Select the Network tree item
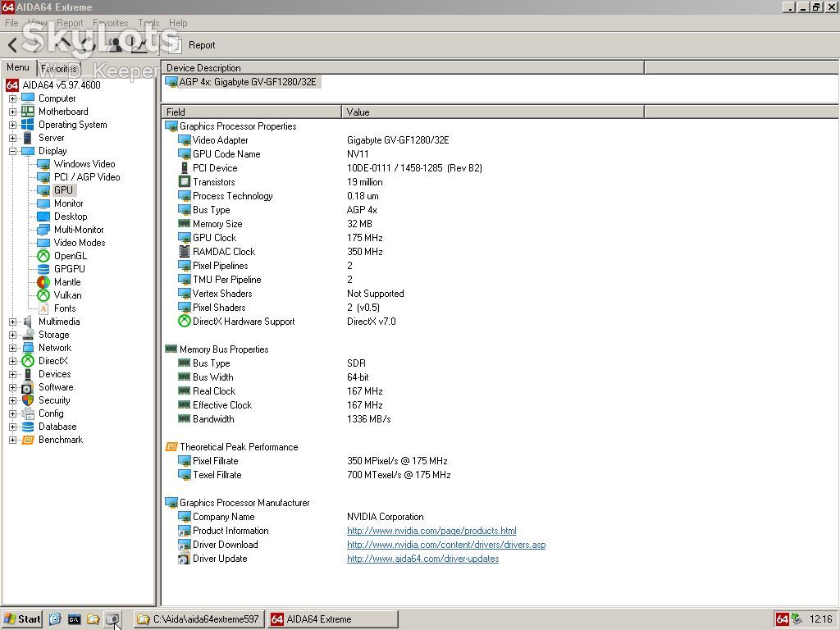Screen dimensions: 840x630 [55, 348]
